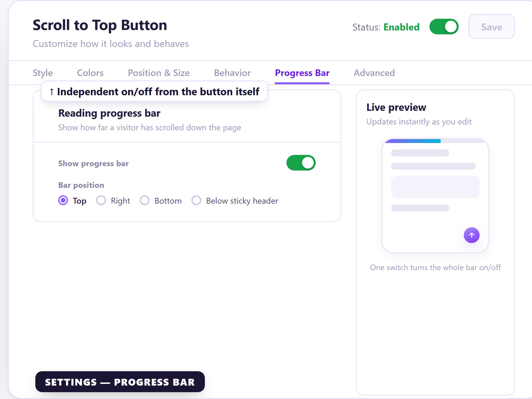
Task: Select the Progress Bar tab
Action: [302, 73]
